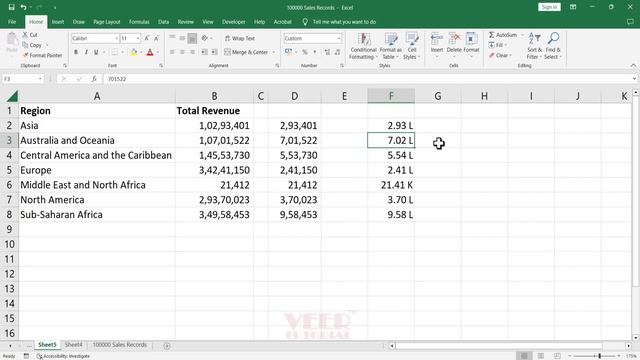Screen dimensions: 640x360
Task: Open Find & Select magnifier
Action: (x=553, y=46)
